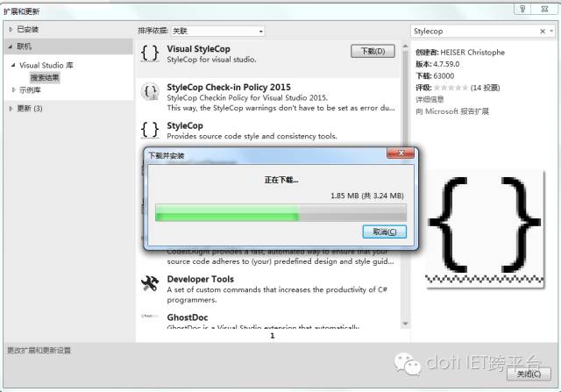Screen dimensions: 561x392
Task: Expand the 已安装 tree node
Action: tap(11, 29)
